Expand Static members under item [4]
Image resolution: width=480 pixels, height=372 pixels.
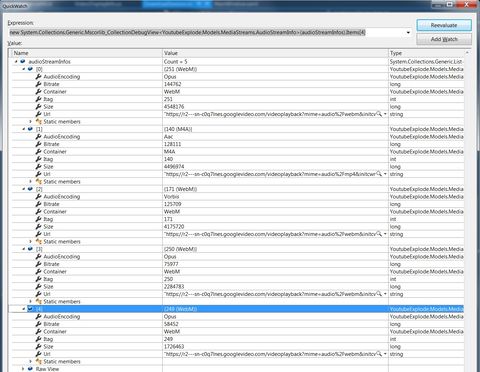point(31,362)
